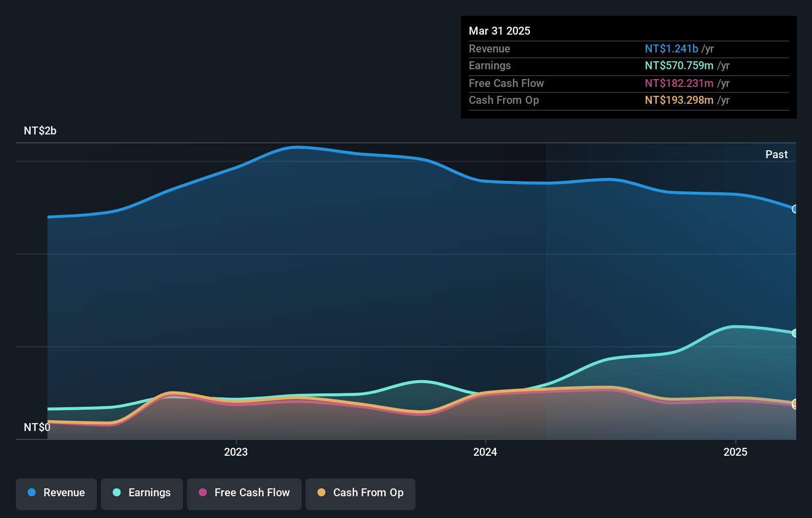Click the 2025 x-axis label
This screenshot has height=518, width=812.
coord(735,452)
